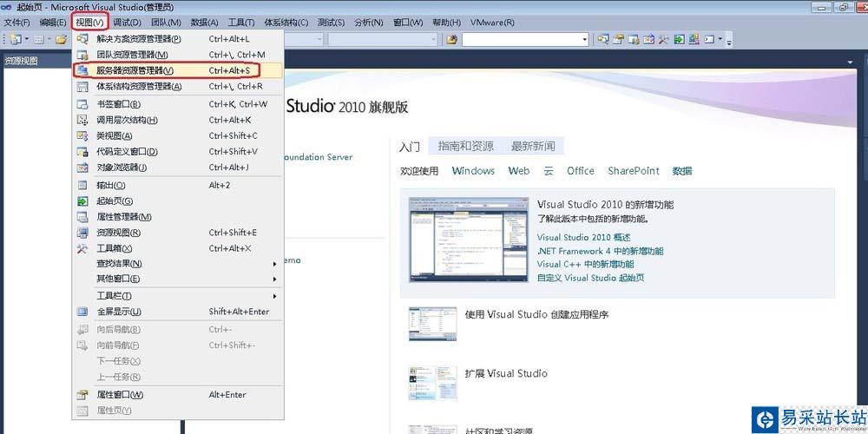868x434 pixels.
Task: Select 书签窗口(B) menu item
Action: (178, 104)
